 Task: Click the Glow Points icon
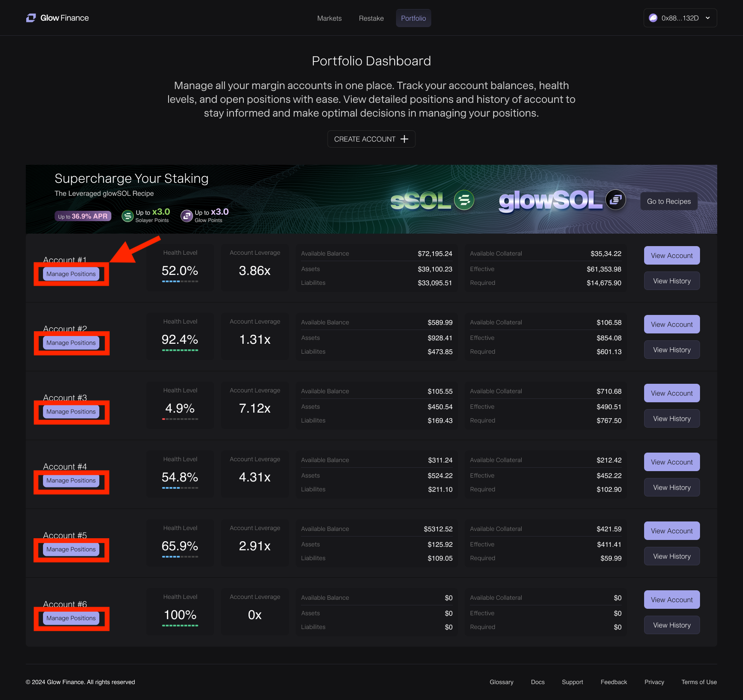[x=187, y=216]
